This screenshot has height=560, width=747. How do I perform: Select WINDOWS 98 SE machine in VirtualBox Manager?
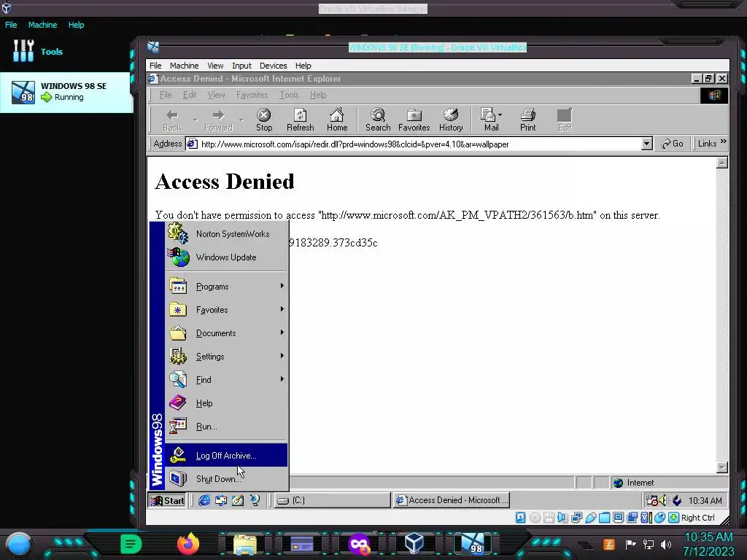point(66,92)
